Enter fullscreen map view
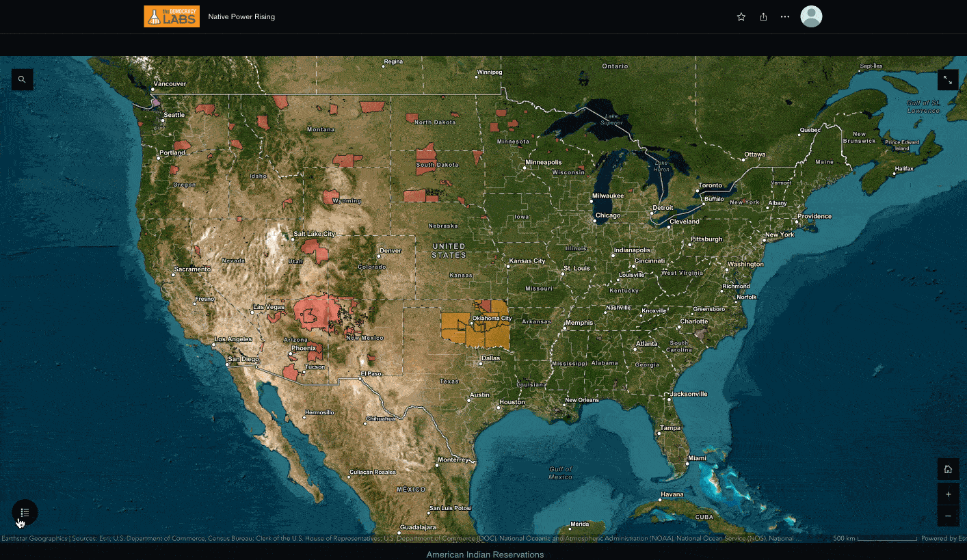Screen dimensions: 967x560 coord(948,80)
